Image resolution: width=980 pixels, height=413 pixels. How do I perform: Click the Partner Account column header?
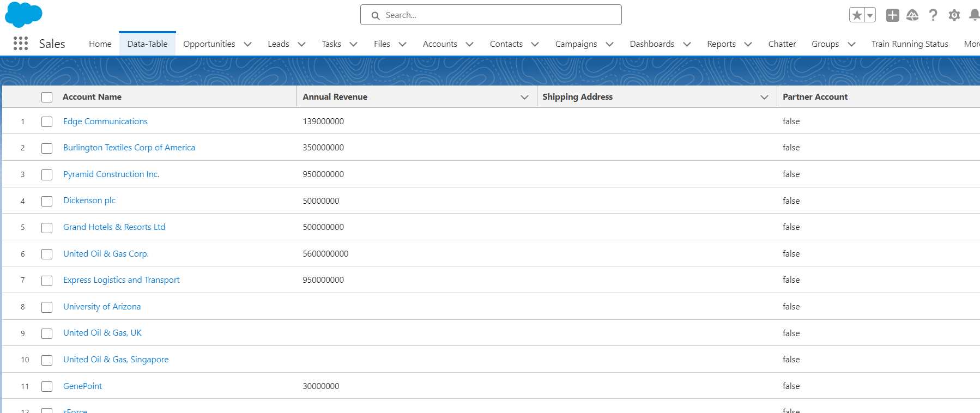tap(815, 97)
